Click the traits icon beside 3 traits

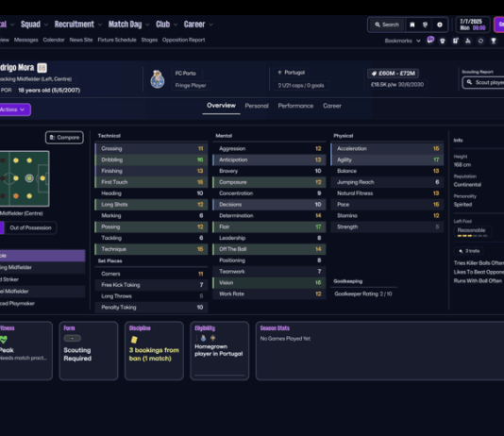(461, 251)
